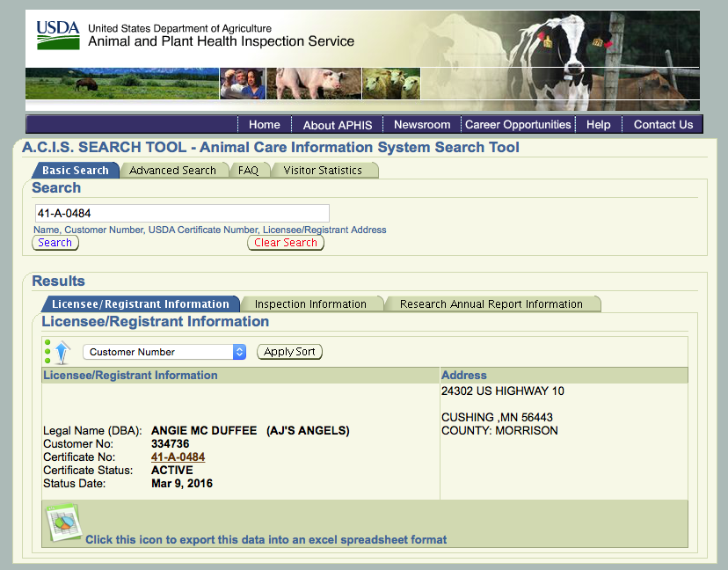The width and height of the screenshot is (728, 570).
Task: Click customer number 334736
Action: (170, 443)
